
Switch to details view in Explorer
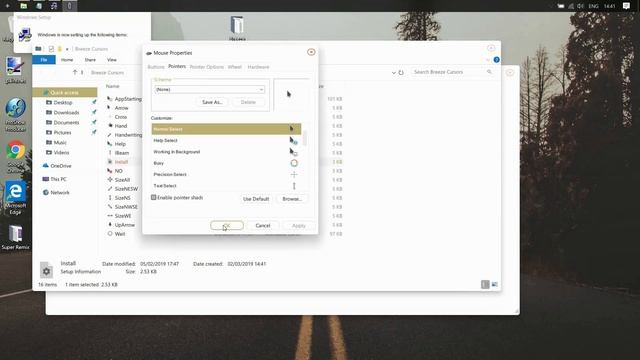click(x=485, y=284)
